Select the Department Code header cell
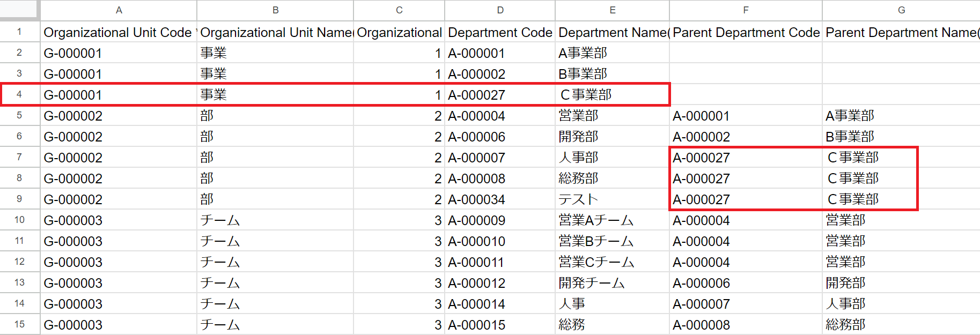Viewport: 980px width, 335px height. coord(500,33)
